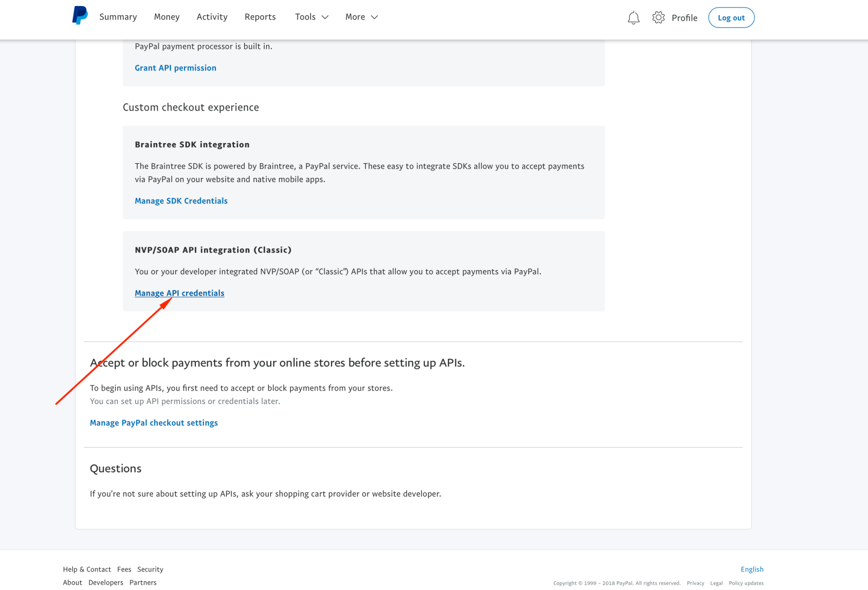Image resolution: width=868 pixels, height=590 pixels.
Task: Open Manage SDK Credentials link
Action: 181,201
